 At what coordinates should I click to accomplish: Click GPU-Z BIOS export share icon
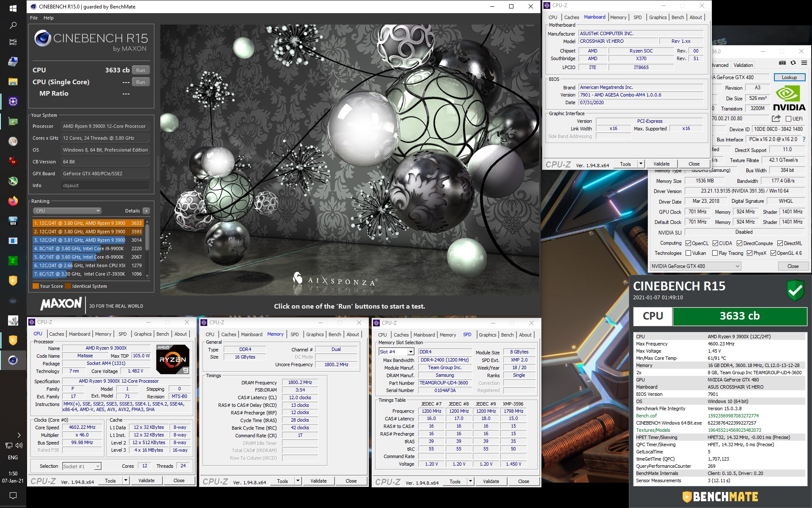776,119
